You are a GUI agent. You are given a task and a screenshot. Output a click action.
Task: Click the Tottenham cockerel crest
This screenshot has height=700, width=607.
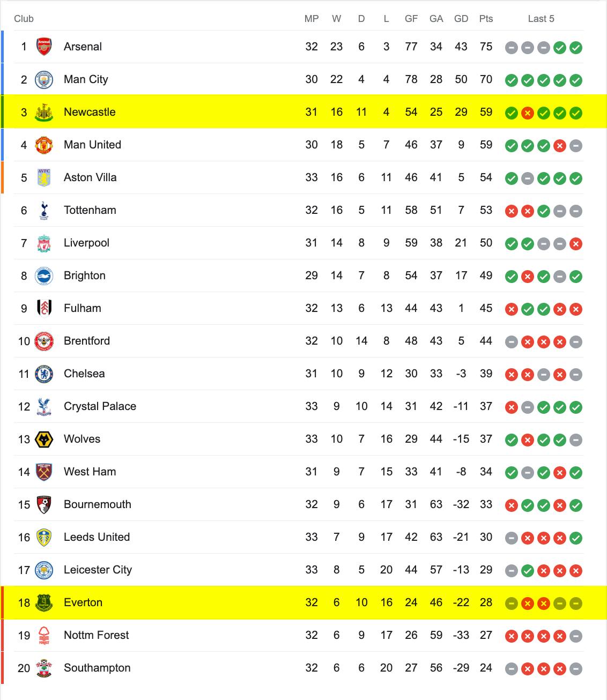pos(44,210)
